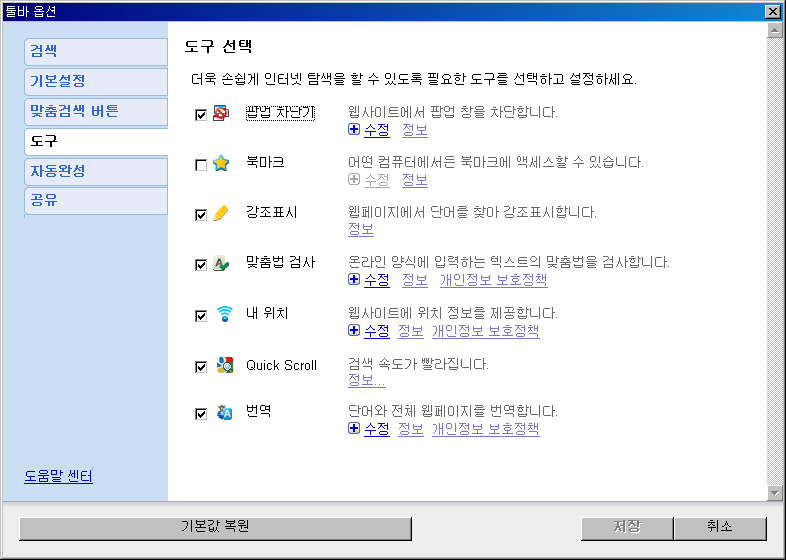Click the scrollbar up arrow

point(774,31)
